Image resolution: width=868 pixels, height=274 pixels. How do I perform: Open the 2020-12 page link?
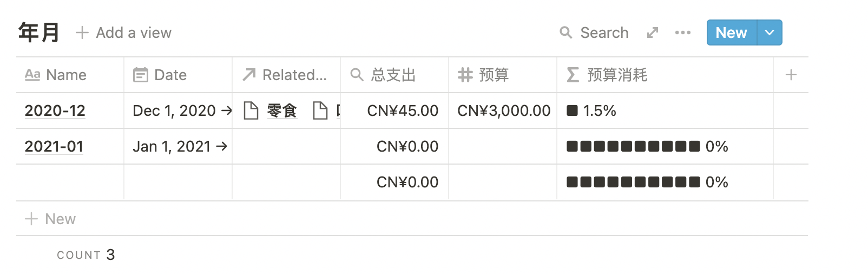pos(55,110)
